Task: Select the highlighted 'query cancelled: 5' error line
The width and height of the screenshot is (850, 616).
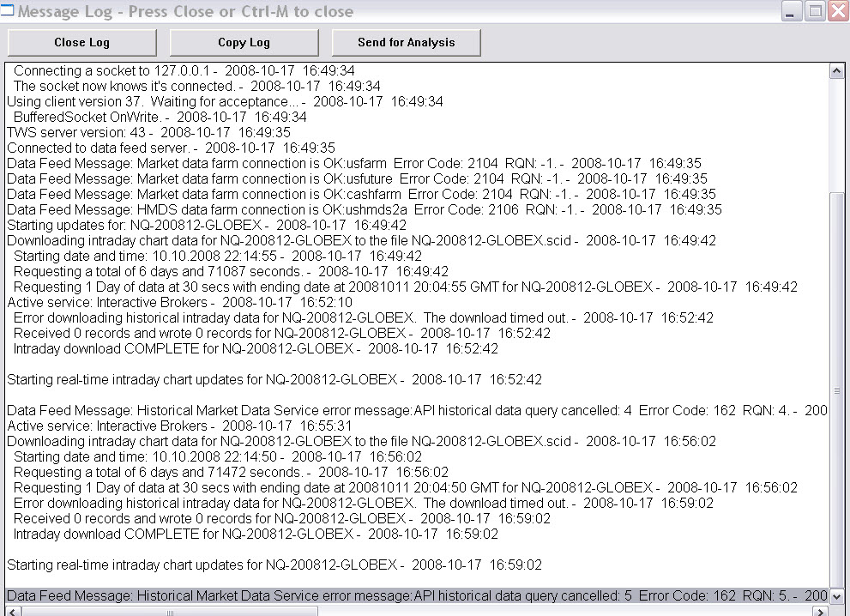Action: coord(417,596)
